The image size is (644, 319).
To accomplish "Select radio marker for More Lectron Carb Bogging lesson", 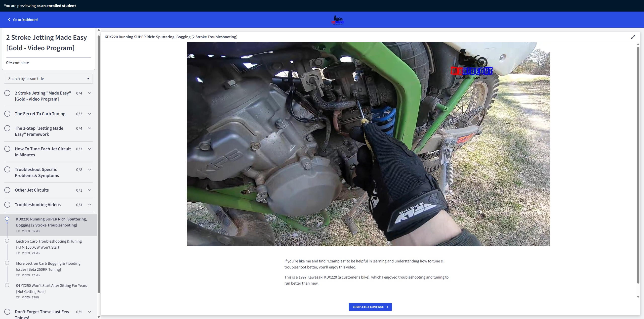I will 7,263.
